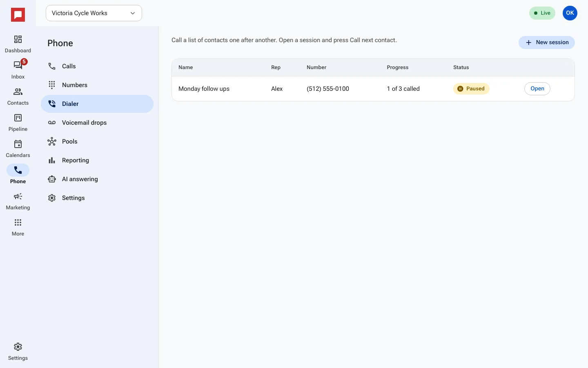Screen dimensions: 588x368
Task: Open the Dashboard icon in sidebar
Action: [x=18, y=39]
